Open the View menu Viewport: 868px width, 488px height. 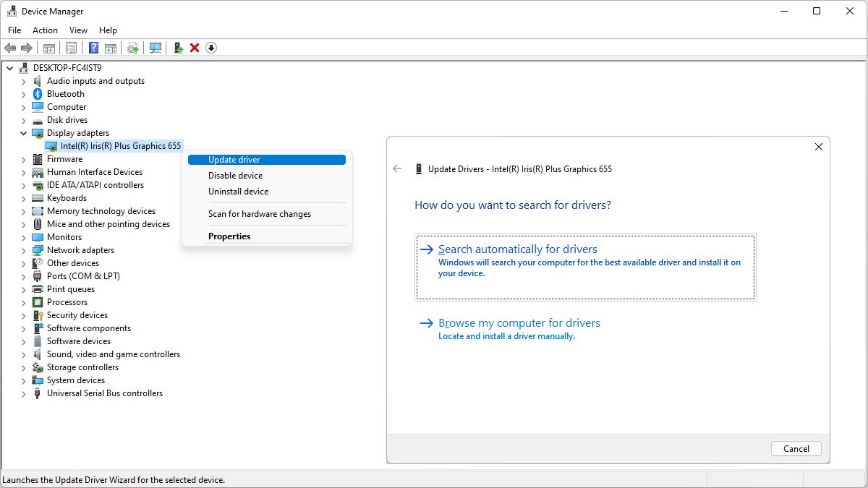tap(78, 30)
